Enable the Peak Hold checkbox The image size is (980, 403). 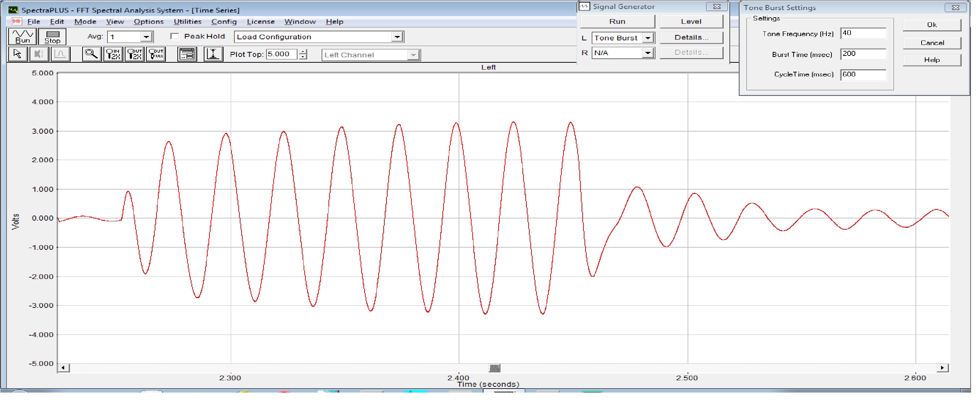175,36
